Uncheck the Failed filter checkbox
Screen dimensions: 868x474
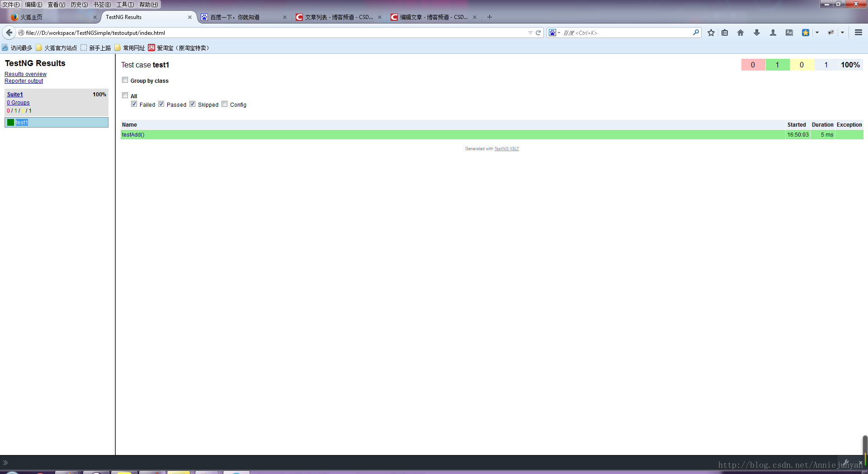point(134,104)
